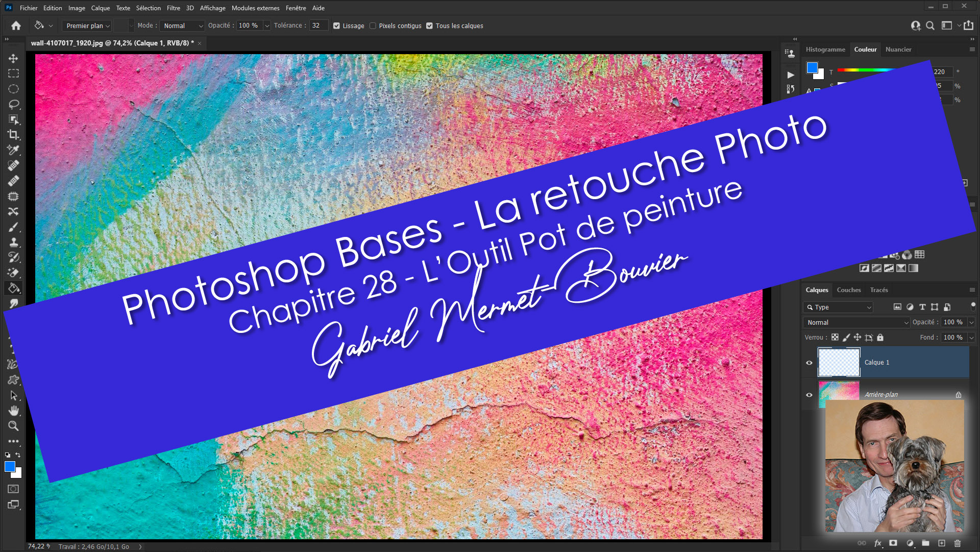Open the Mode Normal dropdown in options bar
Screen dimensions: 980x552
tap(183, 26)
